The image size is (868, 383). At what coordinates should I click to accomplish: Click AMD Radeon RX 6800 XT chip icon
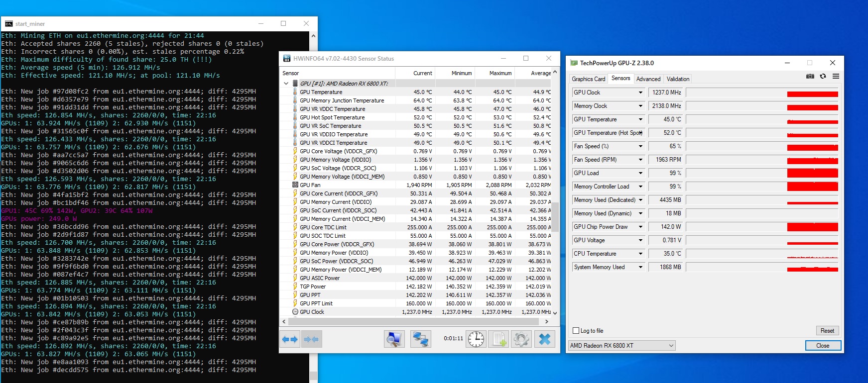tap(295, 84)
